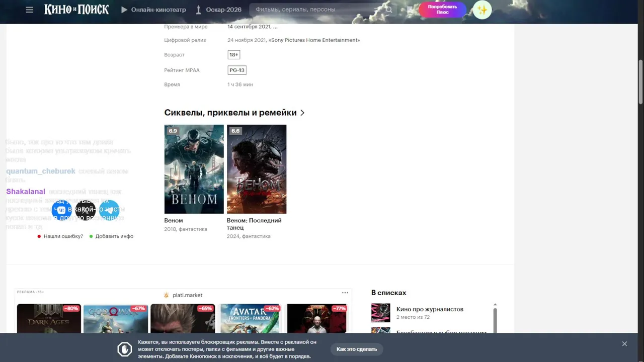This screenshot has width=644, height=362.
Task: Open the sparkle profile icon
Action: tap(482, 10)
